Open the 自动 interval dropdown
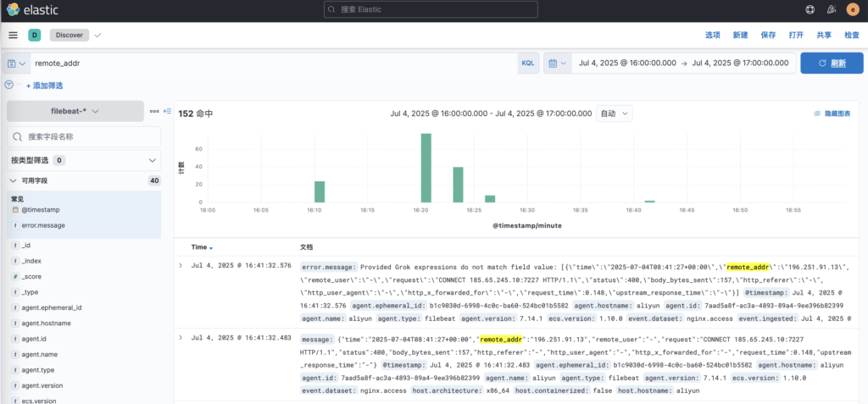This screenshot has height=404, width=868. (615, 113)
